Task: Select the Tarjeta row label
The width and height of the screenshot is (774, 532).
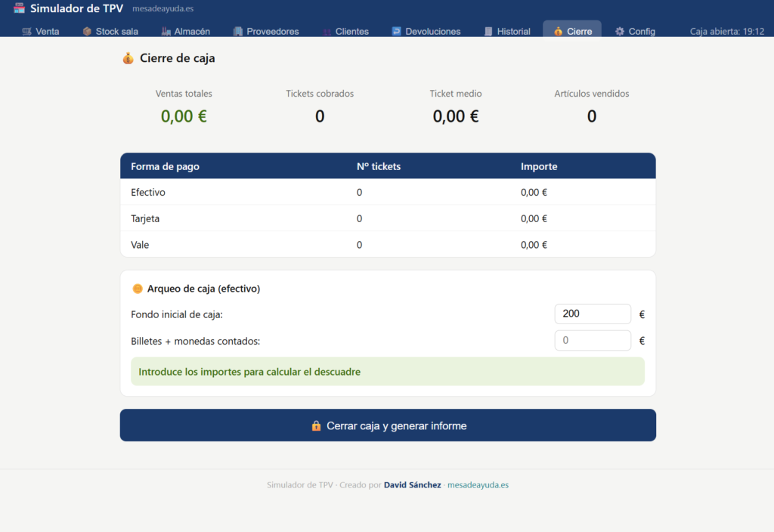Action: click(145, 218)
